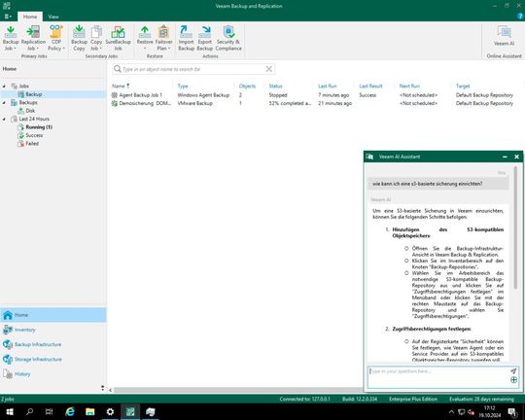525x420 pixels.
Task: Sort jobs by the Target column header
Action: point(463,87)
